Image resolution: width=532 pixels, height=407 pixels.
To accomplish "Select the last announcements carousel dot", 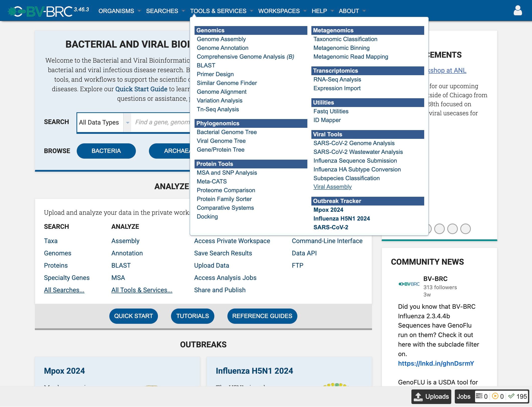I will click(466, 229).
